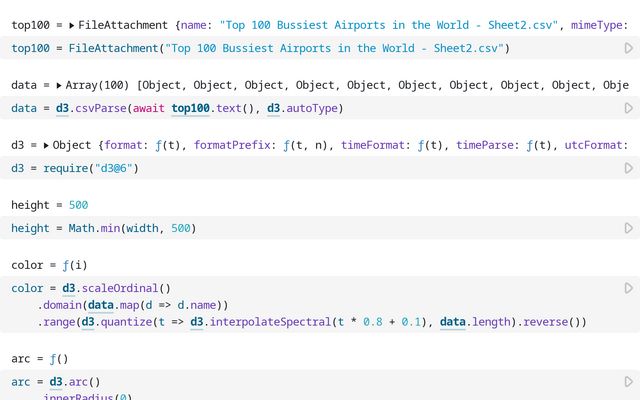Screen dimensions: 640x400
Task: Click the .range(d3.quantize...) code line
Action: coord(312,322)
